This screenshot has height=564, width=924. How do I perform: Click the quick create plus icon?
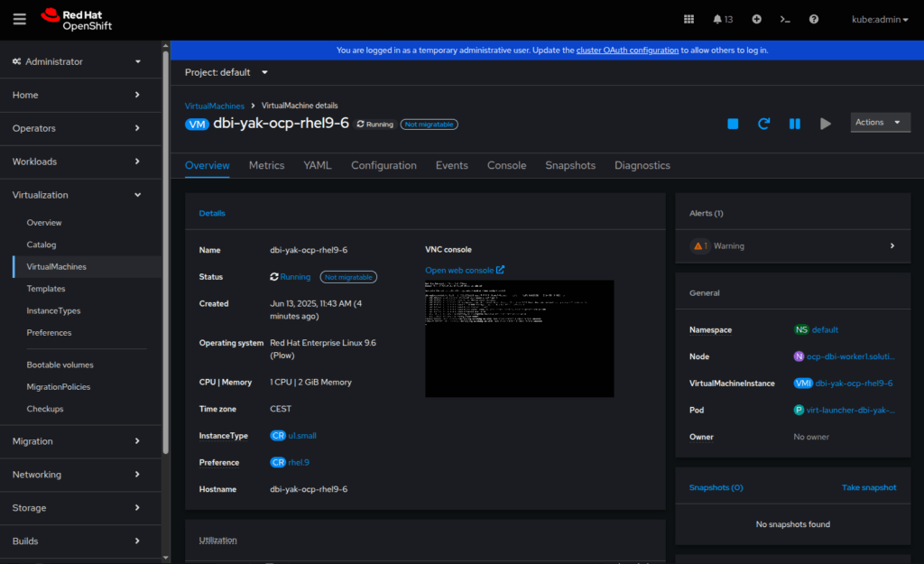[x=757, y=20]
